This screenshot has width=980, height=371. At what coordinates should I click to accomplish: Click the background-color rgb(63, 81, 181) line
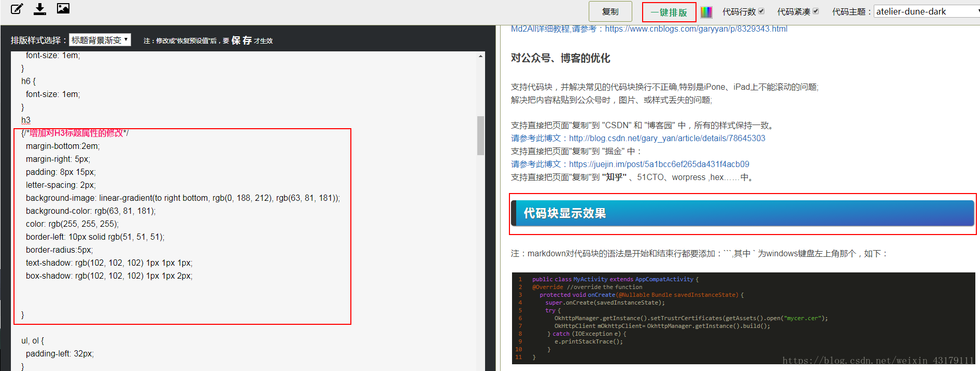click(91, 211)
